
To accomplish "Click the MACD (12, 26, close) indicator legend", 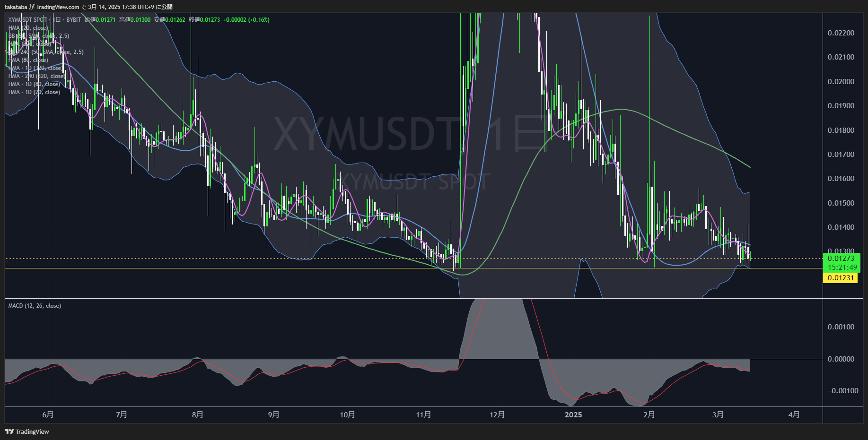I will (35, 306).
